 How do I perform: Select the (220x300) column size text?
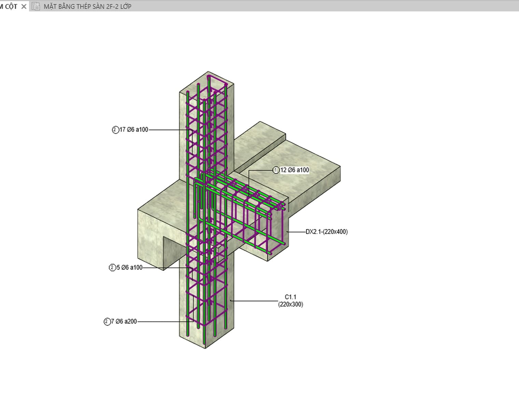[x=291, y=304]
